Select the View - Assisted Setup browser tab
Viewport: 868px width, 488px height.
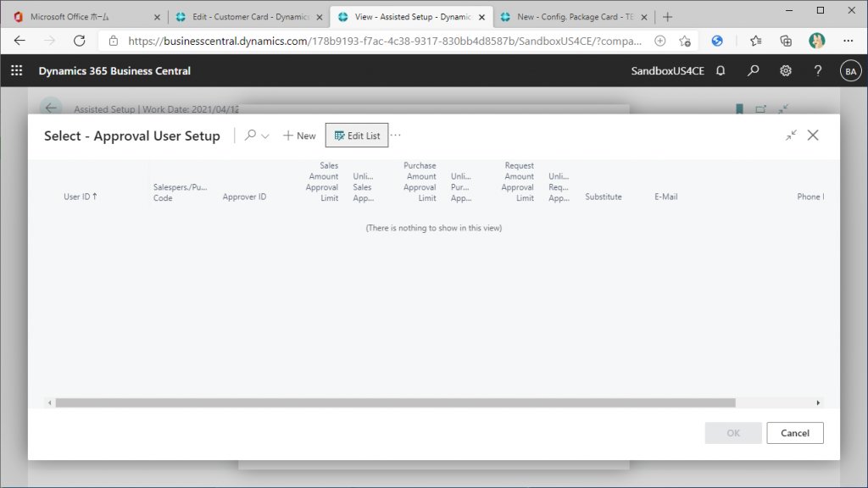point(412,17)
